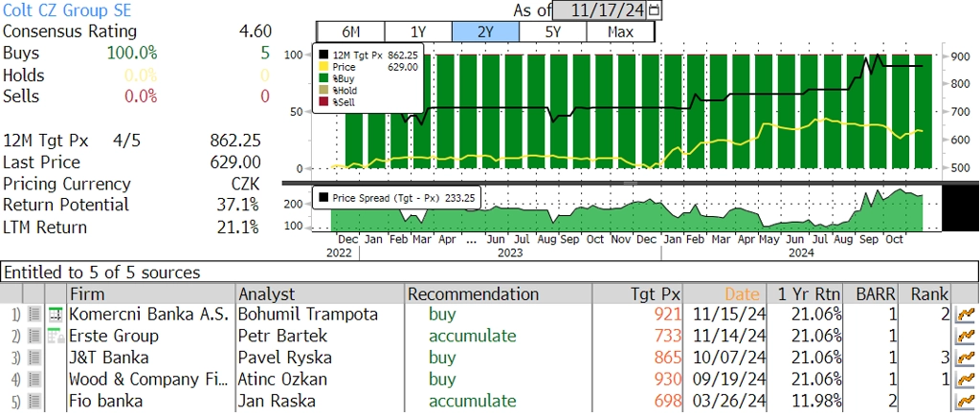This screenshot has width=980, height=414.
Task: Click analyst name Atinc Ozkan
Action: point(282,379)
